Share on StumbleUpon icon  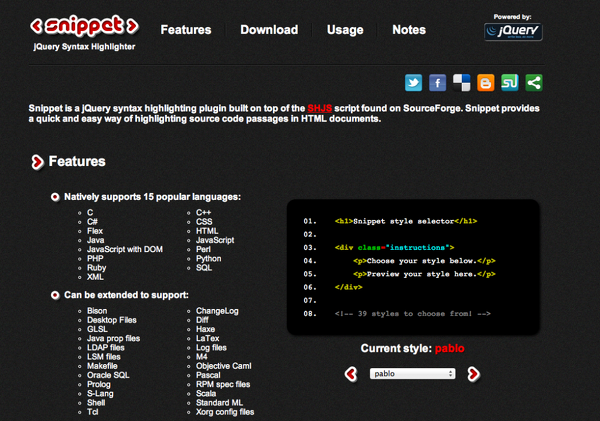point(510,83)
